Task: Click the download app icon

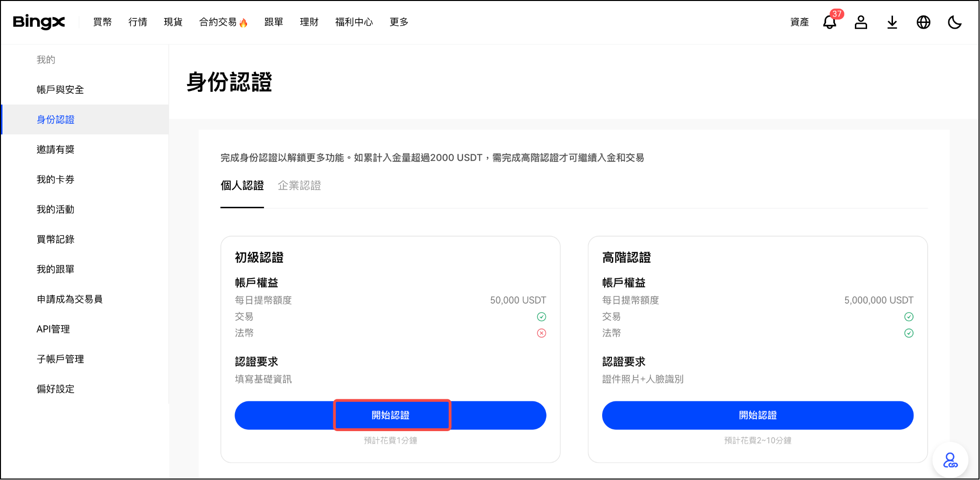Action: coord(892,22)
